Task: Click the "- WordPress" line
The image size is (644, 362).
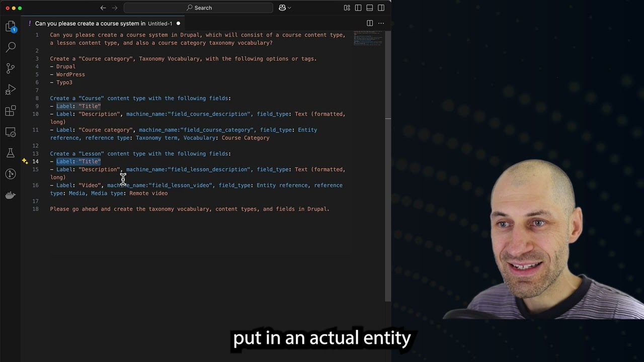Action: point(67,74)
